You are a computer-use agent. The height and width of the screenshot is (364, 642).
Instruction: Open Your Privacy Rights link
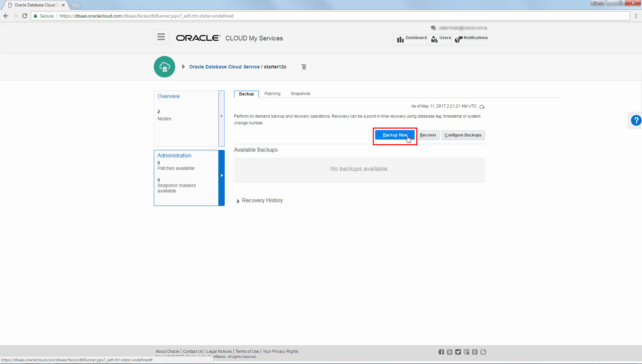280,352
